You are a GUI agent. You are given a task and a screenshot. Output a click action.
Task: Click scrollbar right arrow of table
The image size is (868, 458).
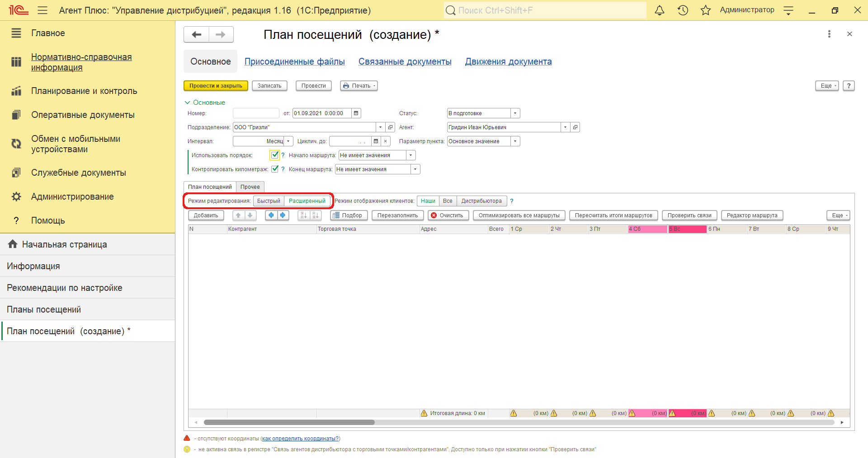point(842,422)
